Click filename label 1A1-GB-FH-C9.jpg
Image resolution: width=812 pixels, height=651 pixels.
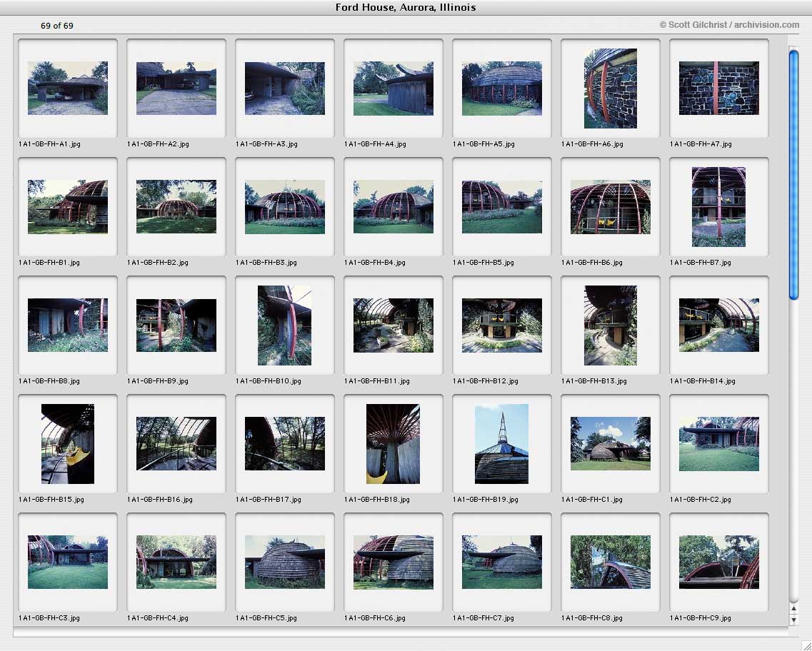701,618
